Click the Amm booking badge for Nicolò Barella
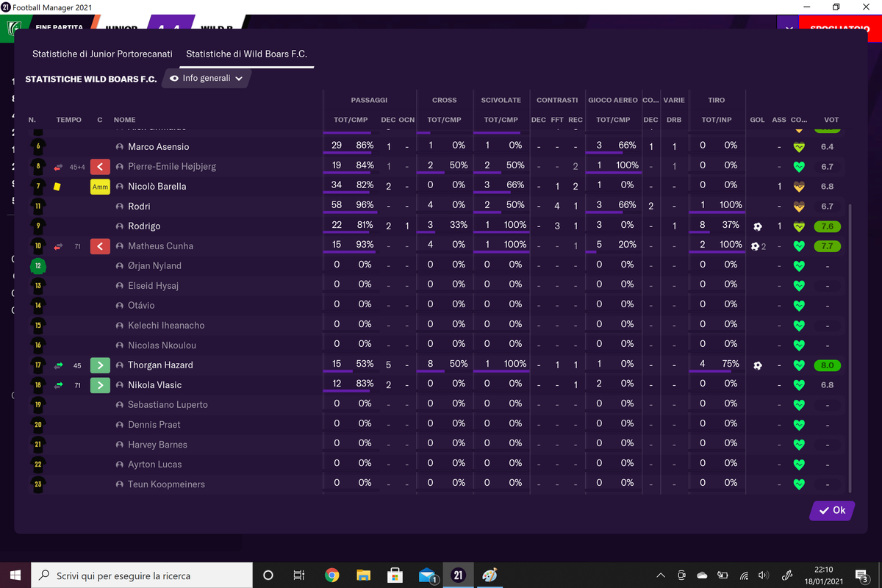 pos(100,187)
